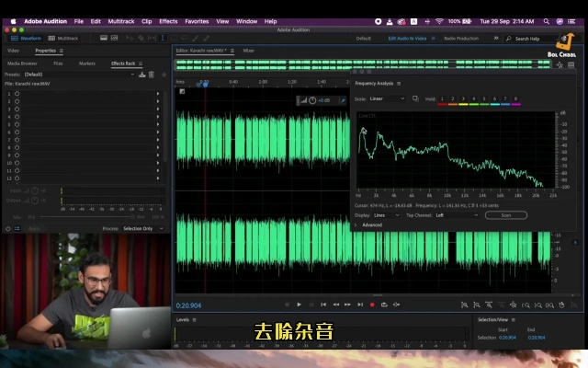This screenshot has width=588, height=368.
Task: Expand the Advanced section
Action: tap(356, 224)
